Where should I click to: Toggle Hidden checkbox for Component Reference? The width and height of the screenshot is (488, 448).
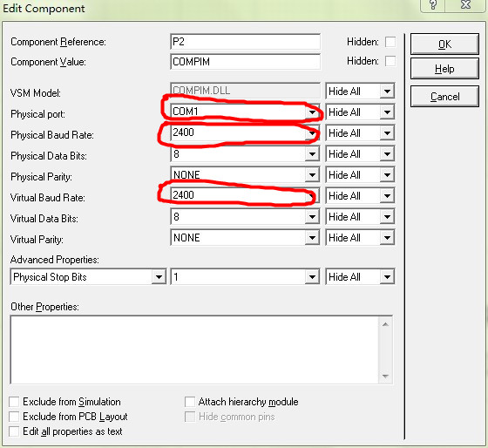[390, 42]
